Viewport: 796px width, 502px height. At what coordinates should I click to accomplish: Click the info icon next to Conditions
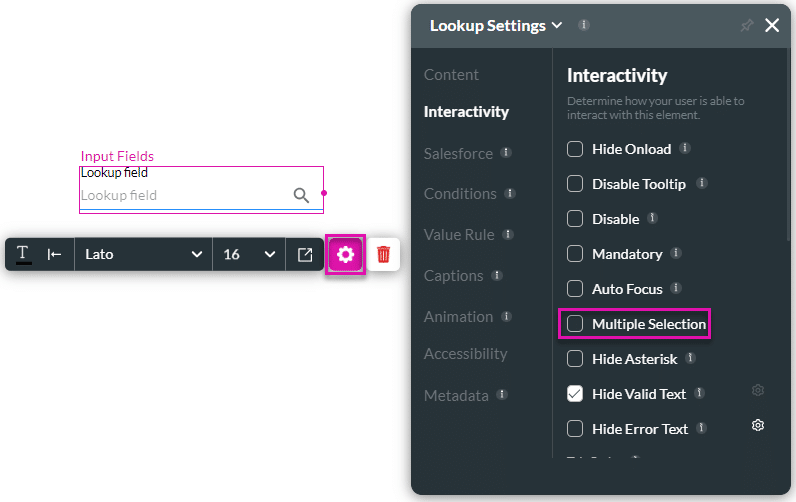[510, 193]
